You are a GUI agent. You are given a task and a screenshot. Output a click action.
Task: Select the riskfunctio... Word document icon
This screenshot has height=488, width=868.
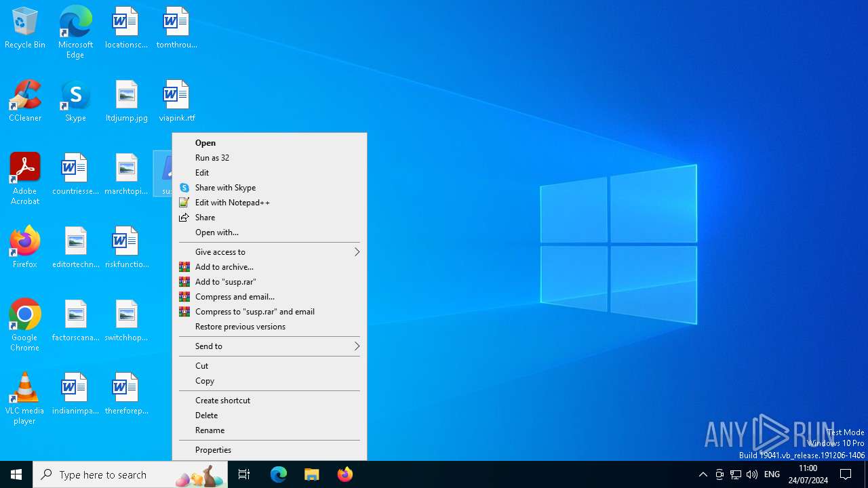[x=126, y=248]
